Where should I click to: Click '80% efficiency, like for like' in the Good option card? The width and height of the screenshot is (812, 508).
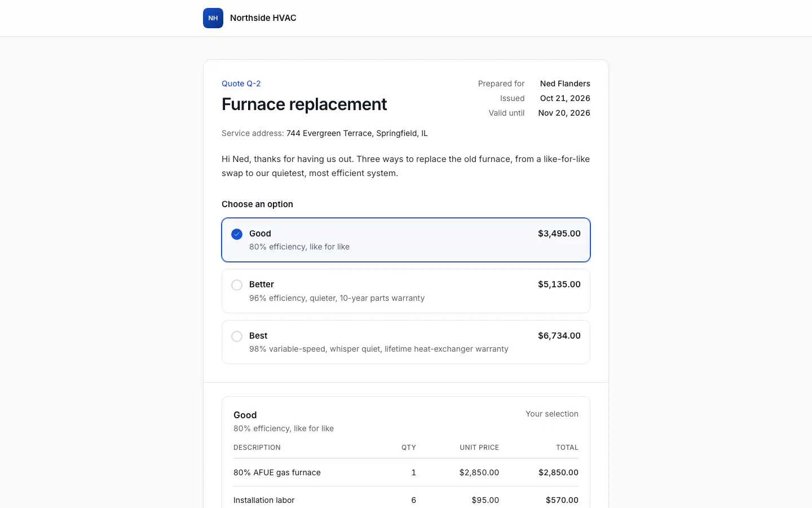click(x=299, y=247)
